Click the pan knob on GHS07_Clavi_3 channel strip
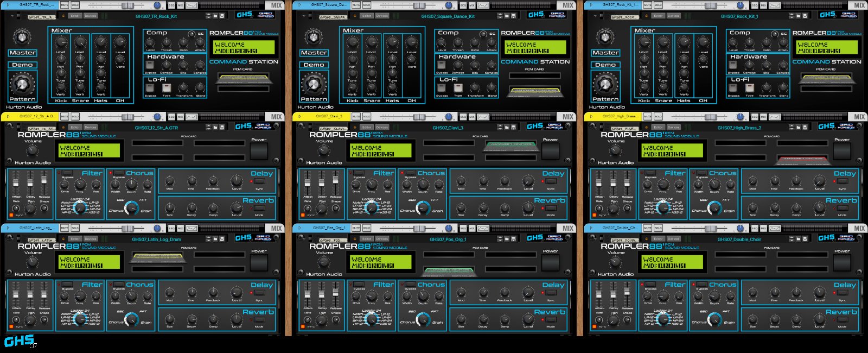868x353 pixels. click(449, 117)
